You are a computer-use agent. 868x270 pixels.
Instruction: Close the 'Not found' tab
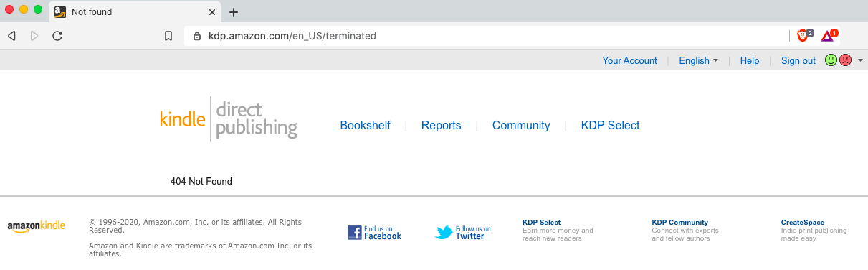click(x=212, y=12)
